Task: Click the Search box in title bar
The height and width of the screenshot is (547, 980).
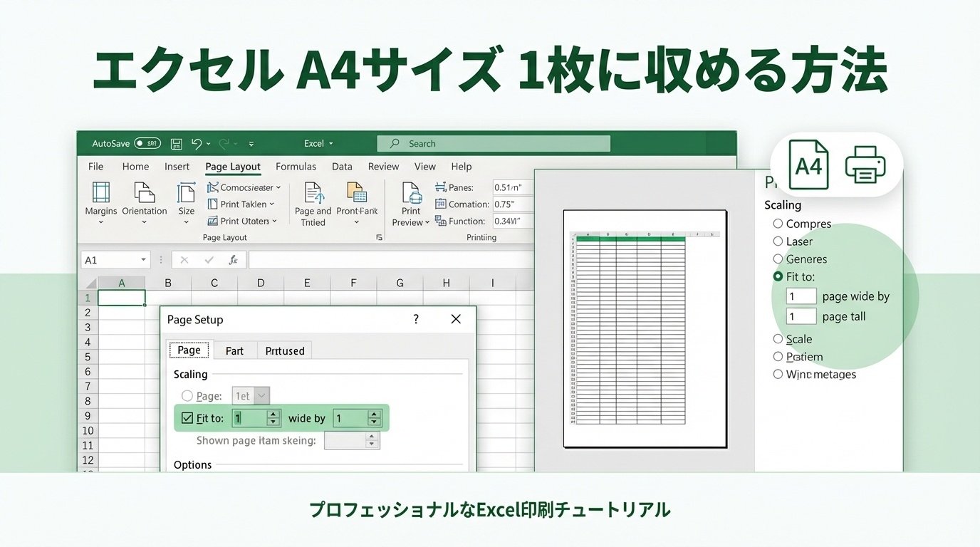Action: 493,144
